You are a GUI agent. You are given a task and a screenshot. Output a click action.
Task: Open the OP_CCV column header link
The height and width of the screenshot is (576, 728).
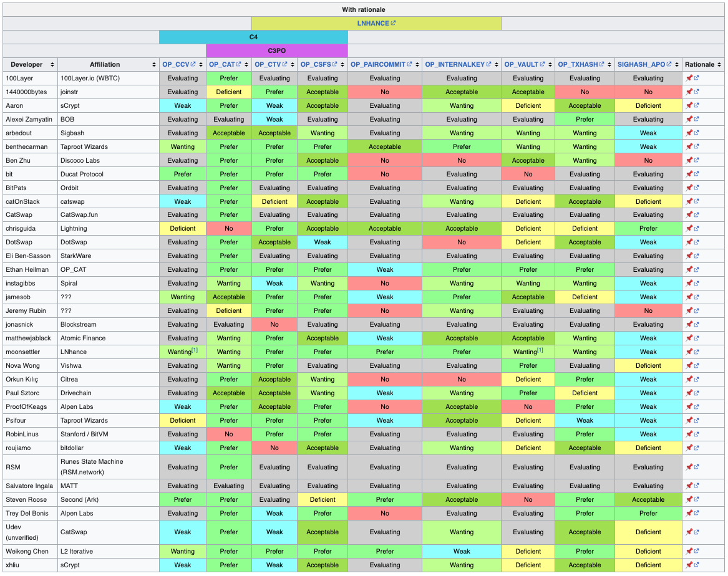(x=179, y=64)
